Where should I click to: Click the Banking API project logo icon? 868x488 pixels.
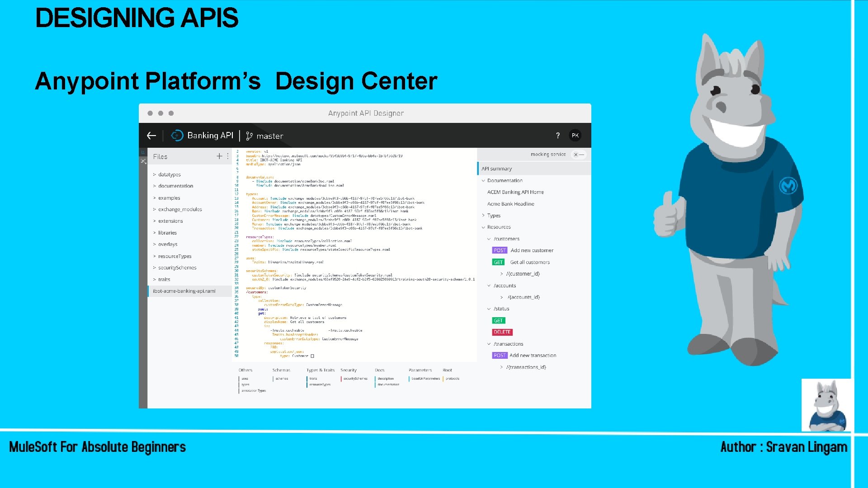177,136
